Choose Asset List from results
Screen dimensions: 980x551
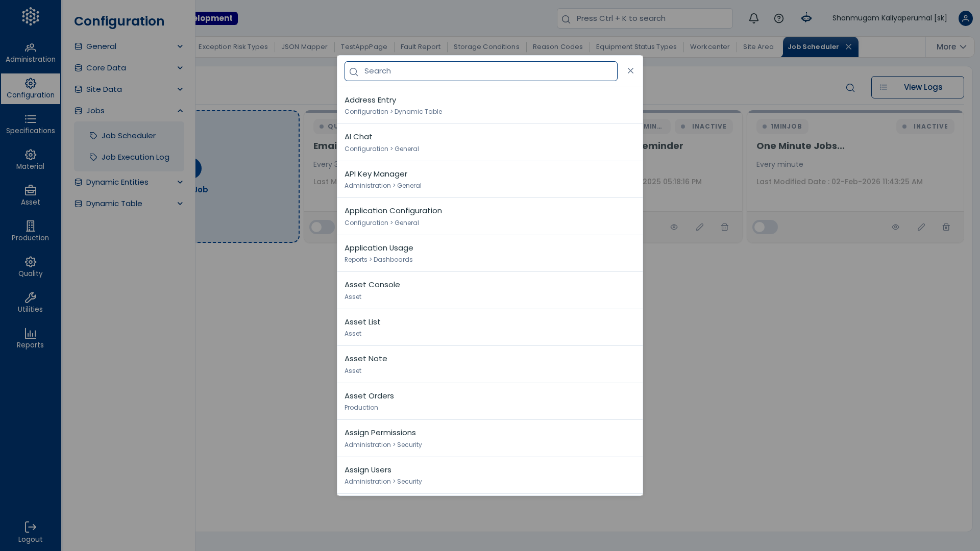tap(490, 328)
